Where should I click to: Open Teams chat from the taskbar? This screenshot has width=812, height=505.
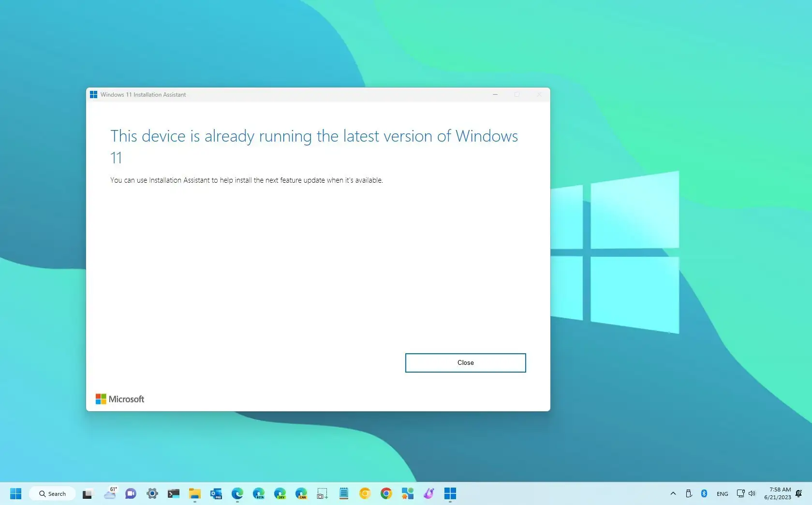131,493
